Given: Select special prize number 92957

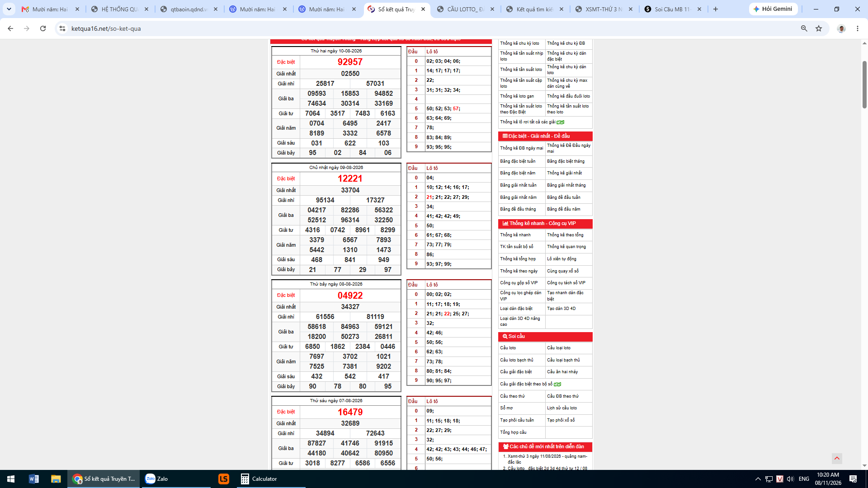Looking at the screenshot, I should point(350,62).
